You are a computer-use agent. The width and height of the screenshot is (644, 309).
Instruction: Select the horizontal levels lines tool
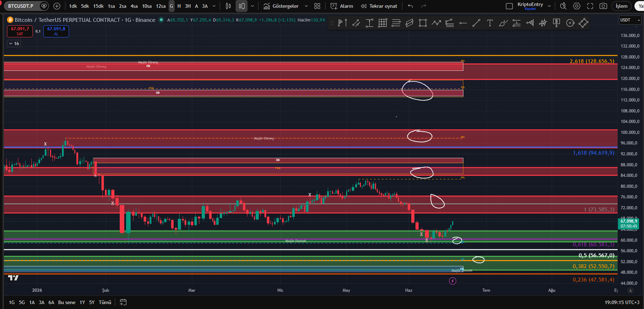[396, 23]
